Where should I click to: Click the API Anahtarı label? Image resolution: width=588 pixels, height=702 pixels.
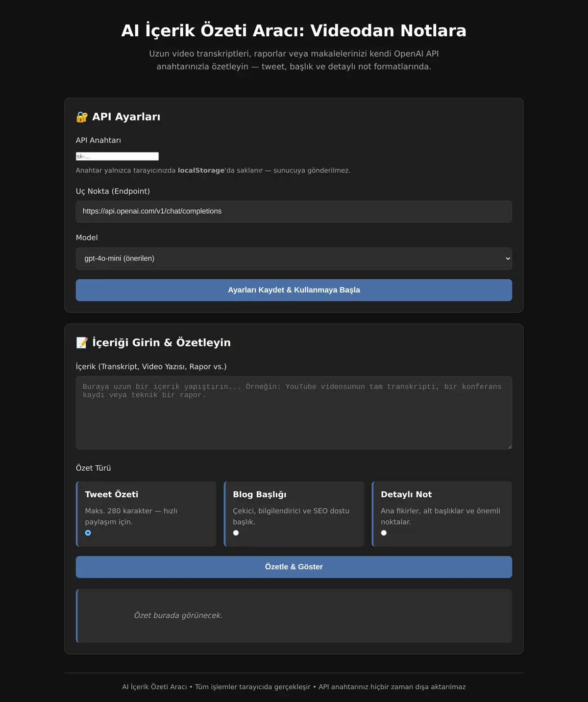[98, 141]
